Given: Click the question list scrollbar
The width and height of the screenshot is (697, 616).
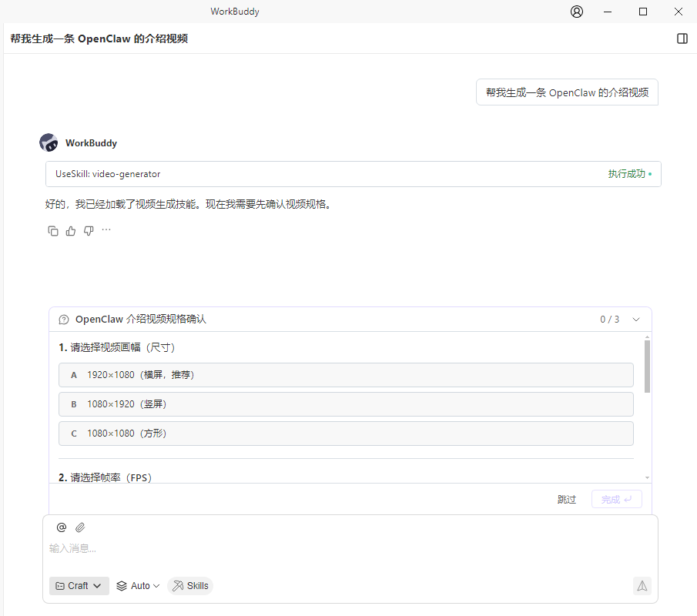Looking at the screenshot, I should click(x=647, y=367).
